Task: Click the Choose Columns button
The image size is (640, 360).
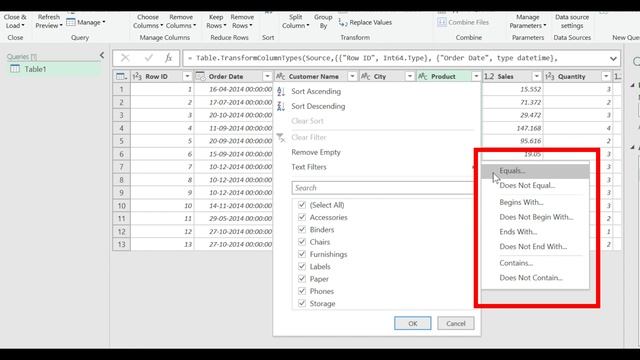Action: [148, 21]
